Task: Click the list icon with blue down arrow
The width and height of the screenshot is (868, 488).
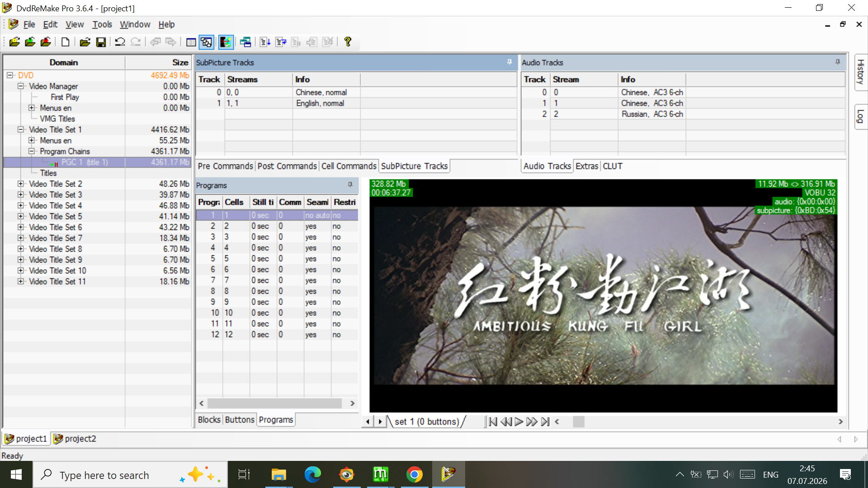Action: tap(265, 42)
